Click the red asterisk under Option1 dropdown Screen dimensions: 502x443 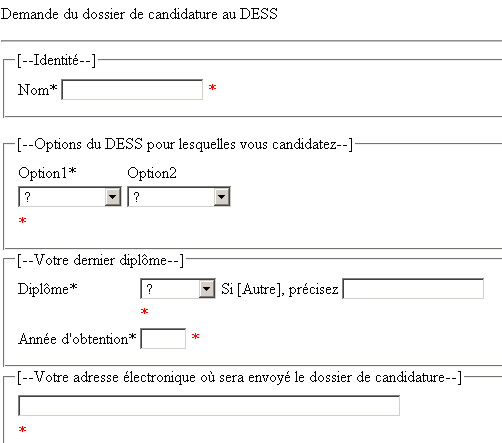point(22,220)
